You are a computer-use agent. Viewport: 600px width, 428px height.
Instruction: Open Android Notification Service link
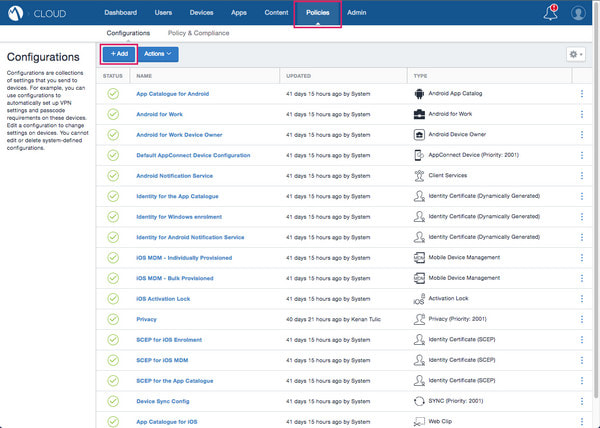point(174,176)
